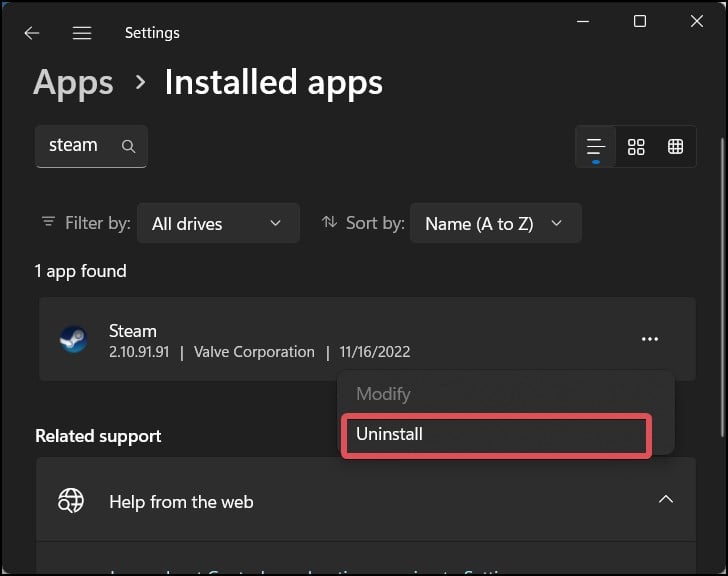Click the version 2.10.91.91 text
Viewport: 728px width, 576px height.
pyautogui.click(x=139, y=352)
